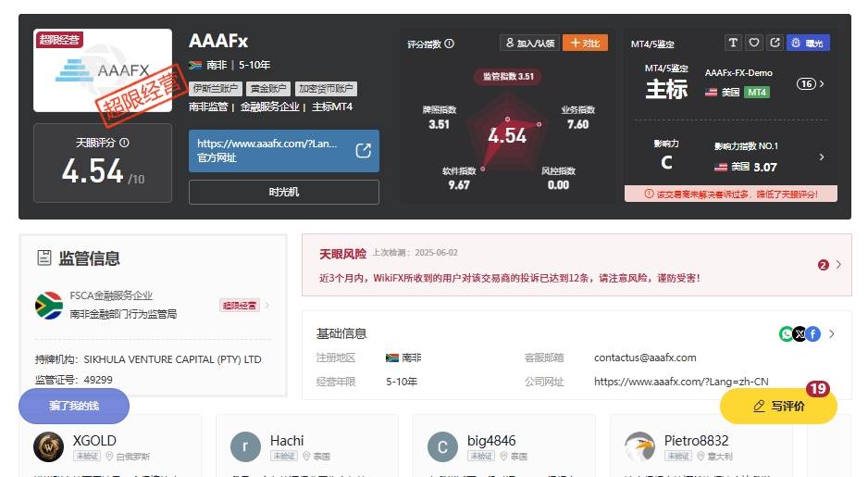Screen dimensions: 868x477
Task: Open the official website link box
Action: coord(284,151)
